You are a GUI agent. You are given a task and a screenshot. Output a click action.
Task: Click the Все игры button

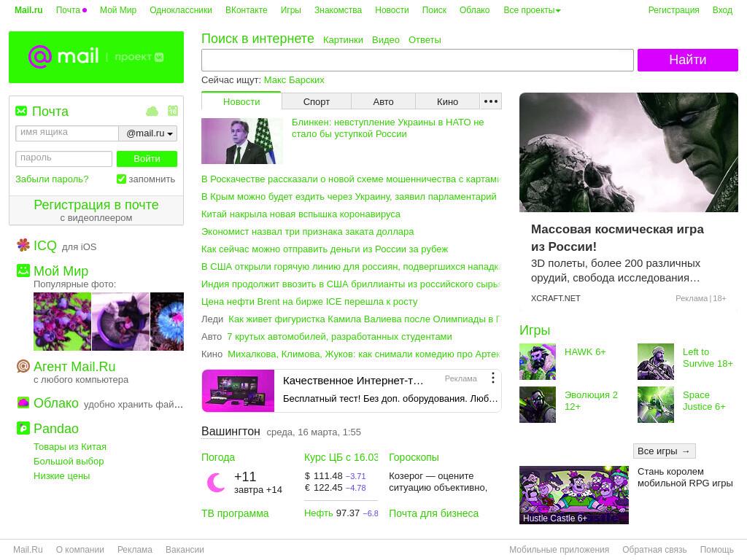tap(664, 451)
